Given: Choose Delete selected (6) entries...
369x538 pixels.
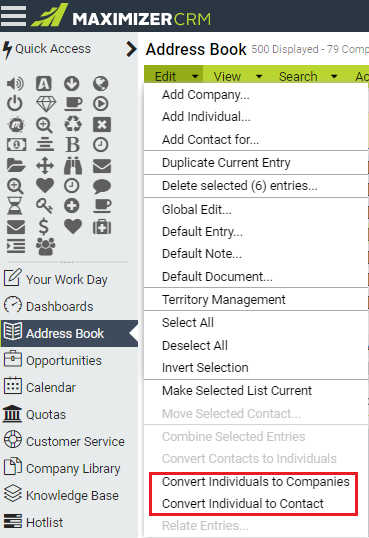Looking at the screenshot, I should coord(240,186).
